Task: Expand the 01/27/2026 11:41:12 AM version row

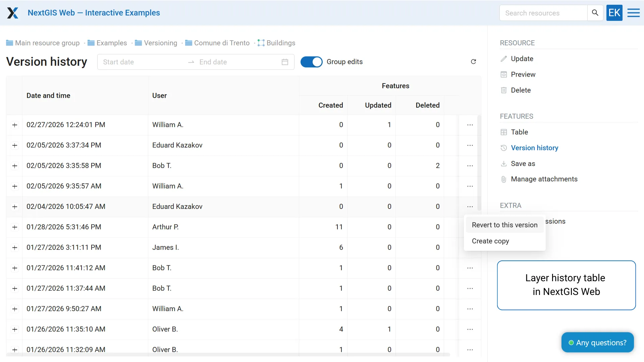Action: pos(14,268)
